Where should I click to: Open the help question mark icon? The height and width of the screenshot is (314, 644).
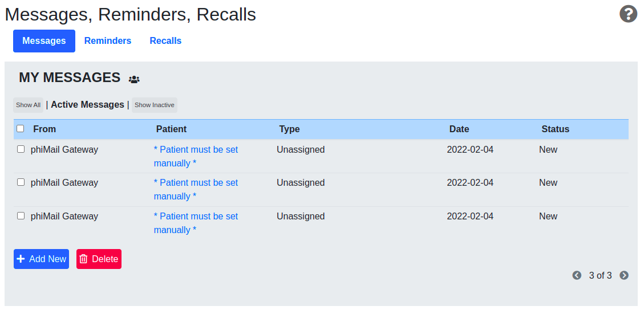pyautogui.click(x=628, y=14)
